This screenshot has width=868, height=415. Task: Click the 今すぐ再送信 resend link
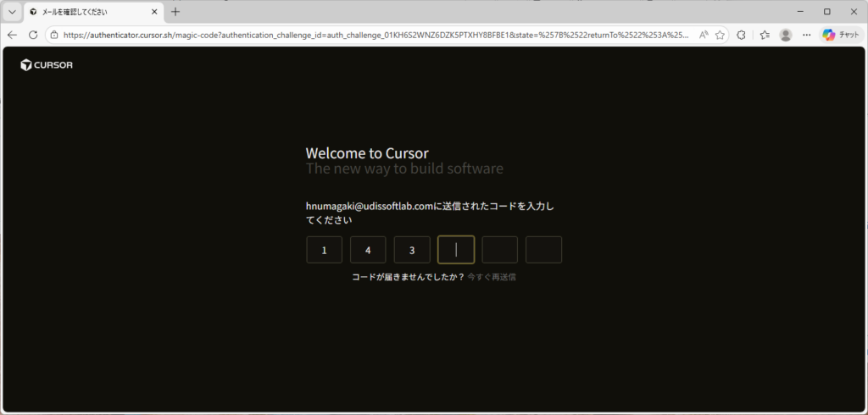coord(492,277)
